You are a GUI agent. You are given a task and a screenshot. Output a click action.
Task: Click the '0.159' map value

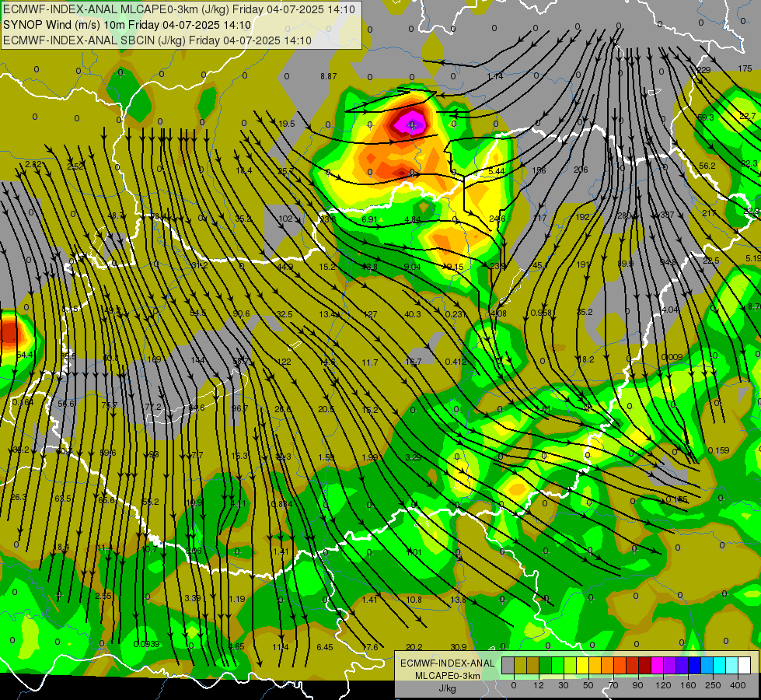(719, 450)
